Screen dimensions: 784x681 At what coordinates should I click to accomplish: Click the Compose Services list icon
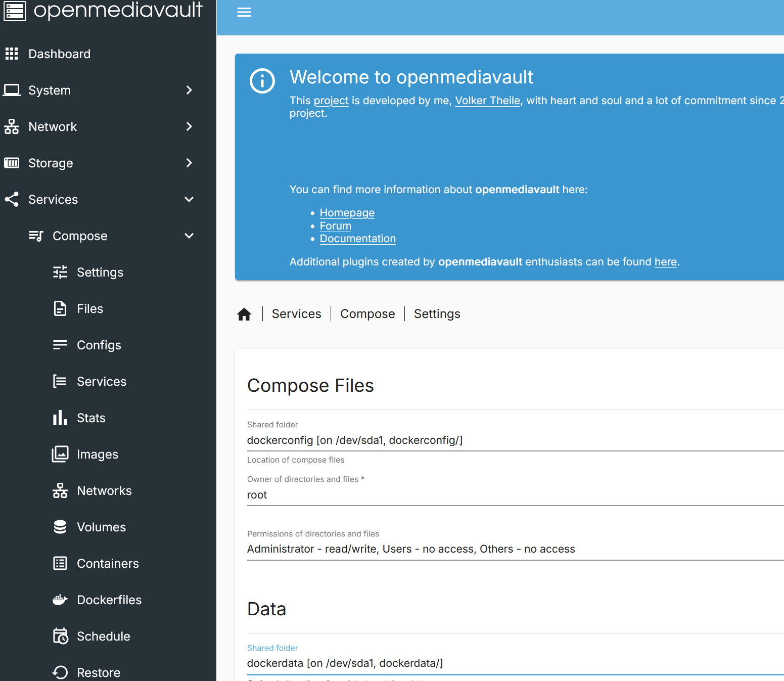tap(60, 381)
